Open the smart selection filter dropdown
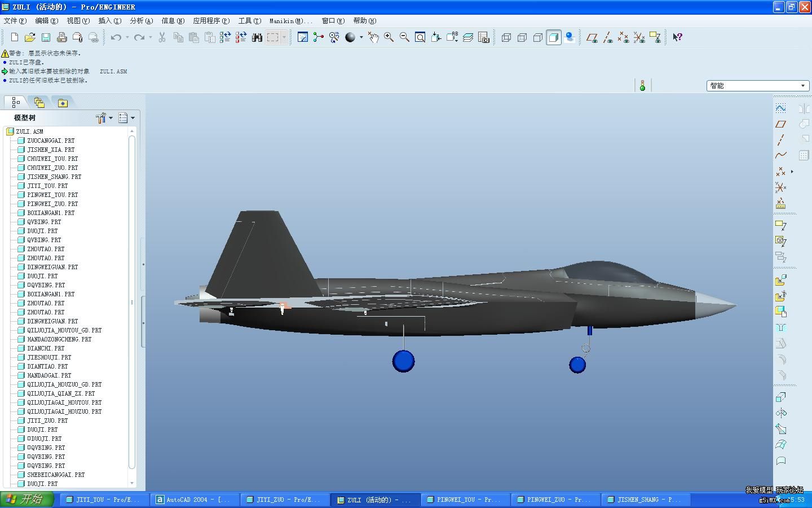 tap(758, 86)
